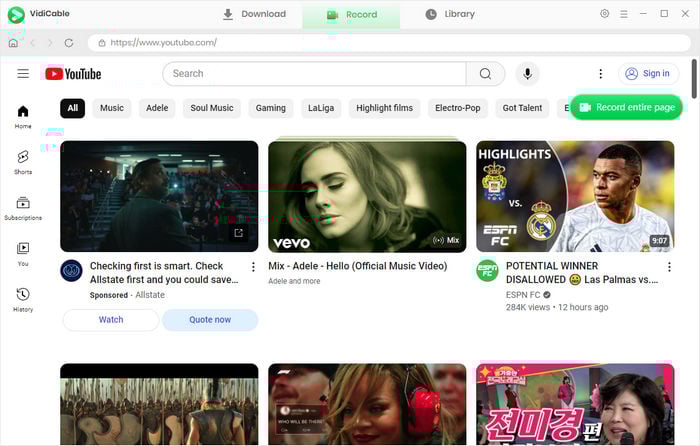
Task: Open YouTube settings three-dot menu
Action: tap(600, 74)
